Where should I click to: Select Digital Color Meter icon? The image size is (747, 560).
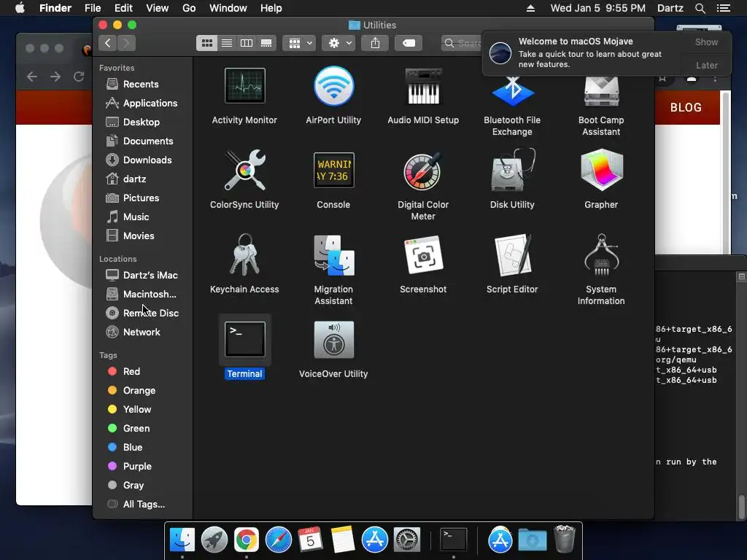point(423,171)
